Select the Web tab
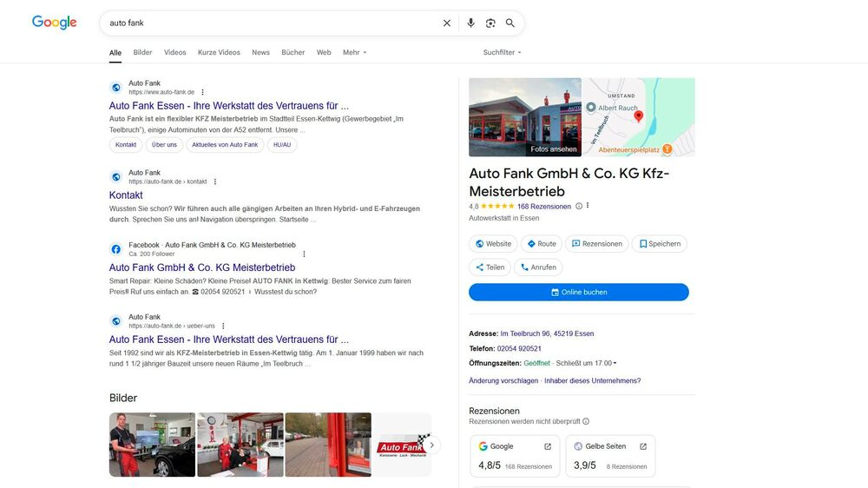The width and height of the screenshot is (868, 488). (324, 53)
